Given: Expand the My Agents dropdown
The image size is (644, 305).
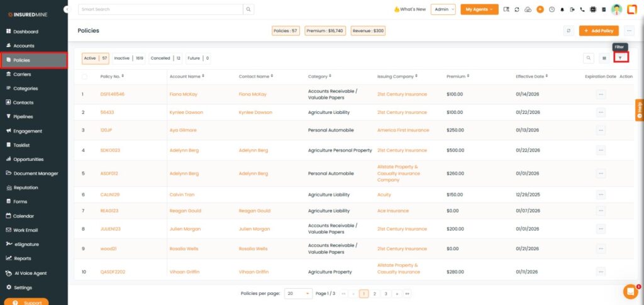Looking at the screenshot, I should click(x=479, y=9).
